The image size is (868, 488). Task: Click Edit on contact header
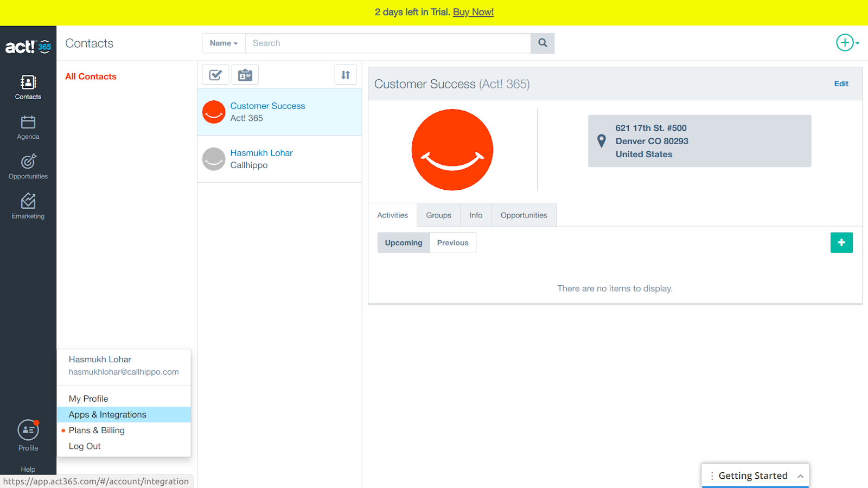841,84
